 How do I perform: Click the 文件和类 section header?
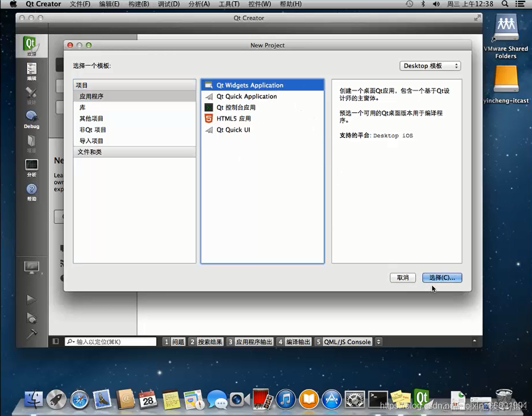pos(135,152)
